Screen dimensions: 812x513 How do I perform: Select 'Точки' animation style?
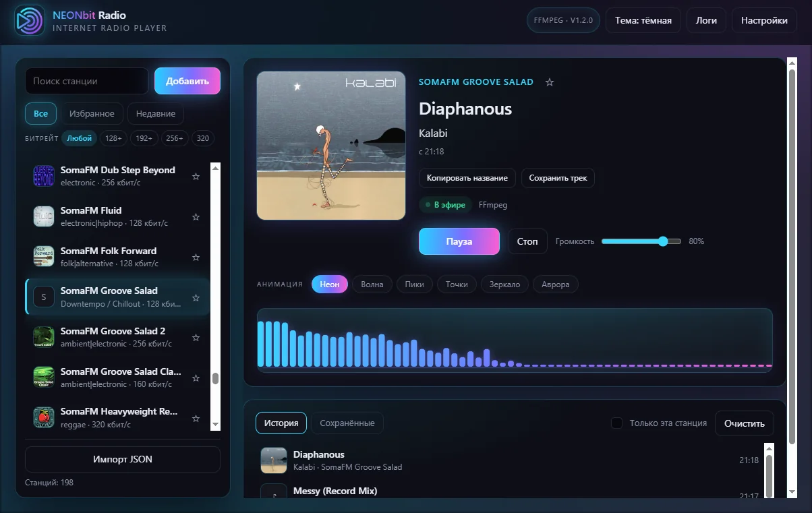click(457, 284)
